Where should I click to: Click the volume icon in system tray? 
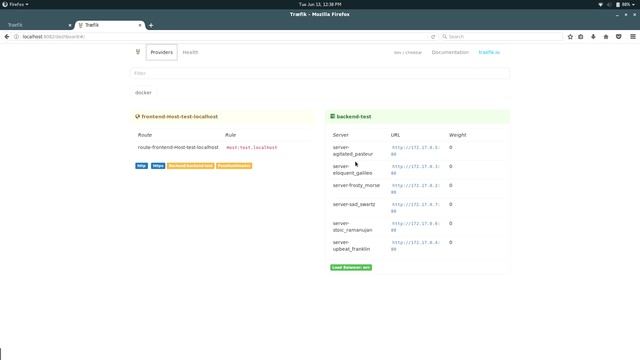[609, 4]
